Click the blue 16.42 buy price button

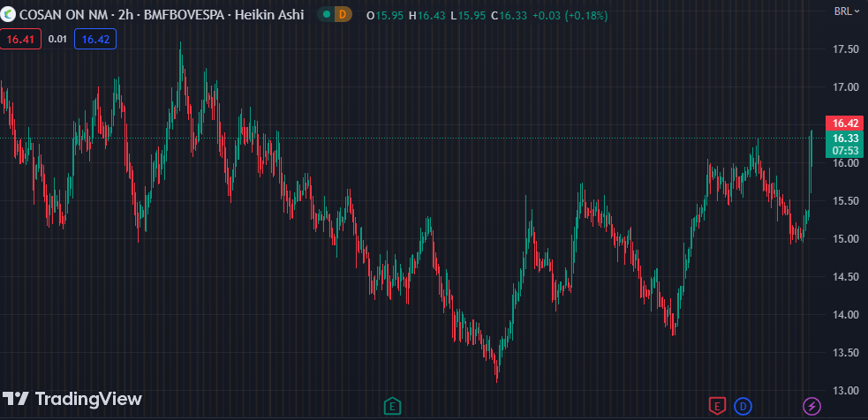(x=95, y=40)
